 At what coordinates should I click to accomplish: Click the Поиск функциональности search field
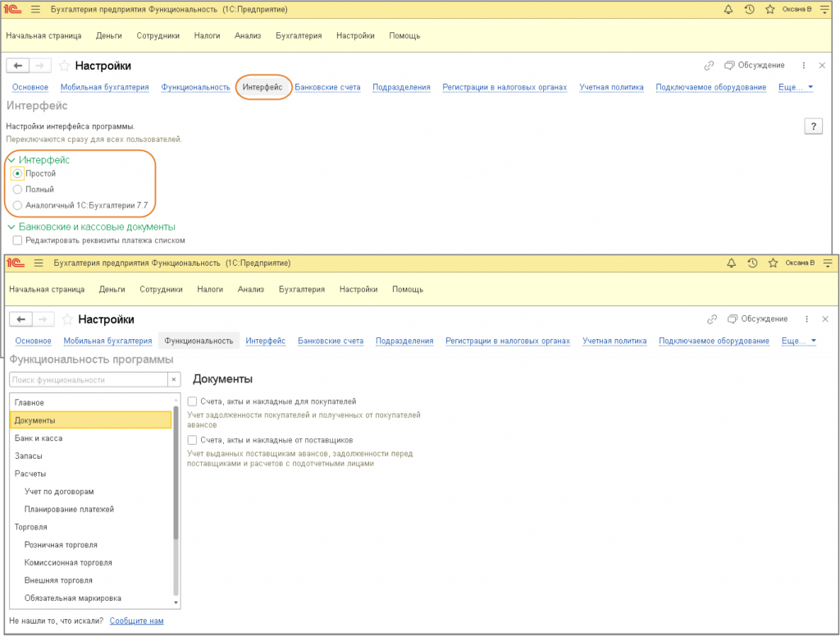tap(88, 380)
